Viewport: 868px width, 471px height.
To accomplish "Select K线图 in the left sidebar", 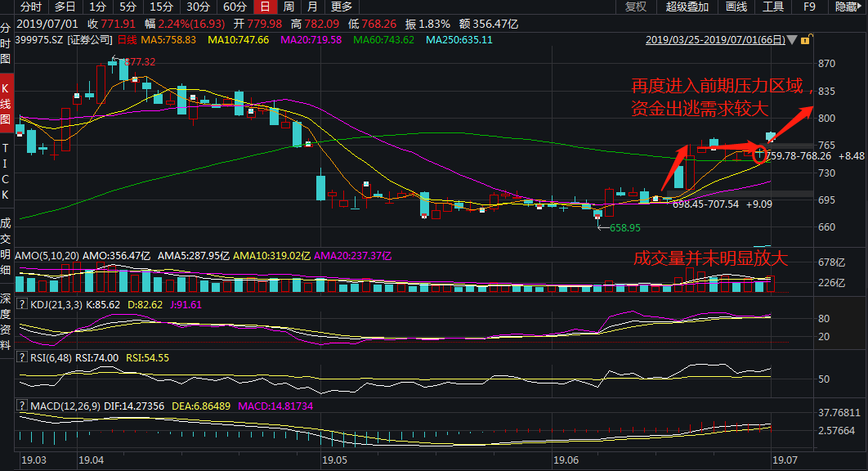I will click(6, 104).
